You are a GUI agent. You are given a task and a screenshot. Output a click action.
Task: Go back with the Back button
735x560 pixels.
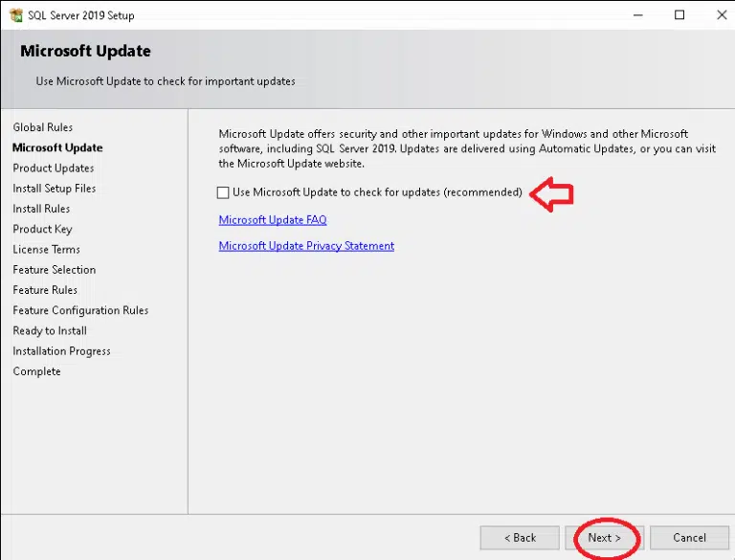tap(520, 537)
